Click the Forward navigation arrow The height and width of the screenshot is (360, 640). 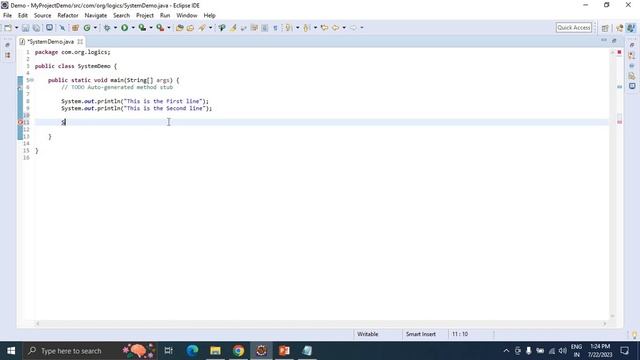pyautogui.click(x=353, y=28)
